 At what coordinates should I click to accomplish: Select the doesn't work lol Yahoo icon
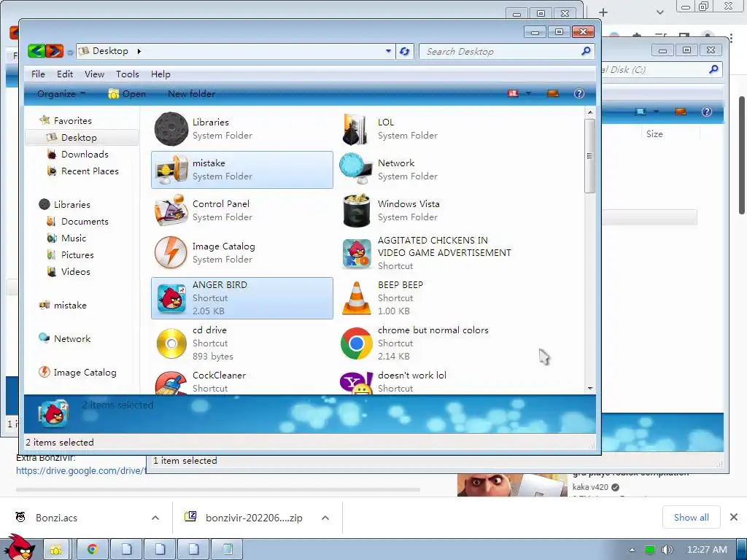tap(356, 384)
